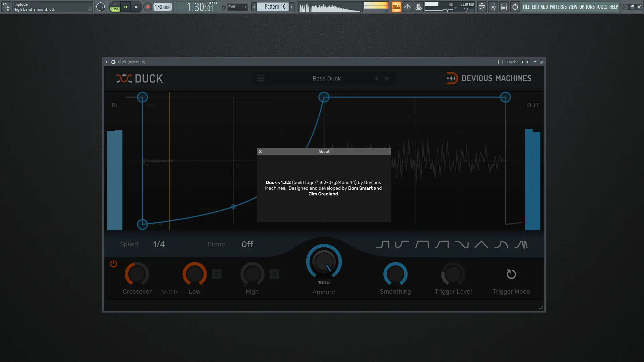This screenshot has width=644, height=362.
Task: Click the tempo field showing 130.000
Action: click(x=162, y=7)
